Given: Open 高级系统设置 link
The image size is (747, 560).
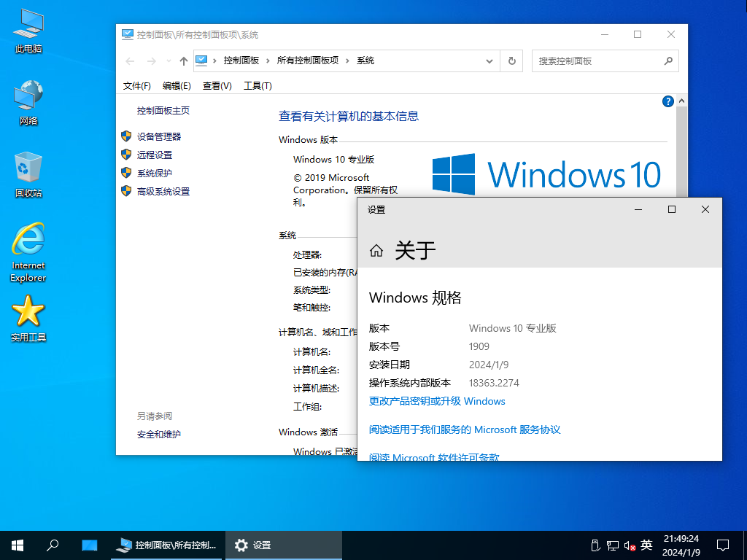Looking at the screenshot, I should (163, 192).
